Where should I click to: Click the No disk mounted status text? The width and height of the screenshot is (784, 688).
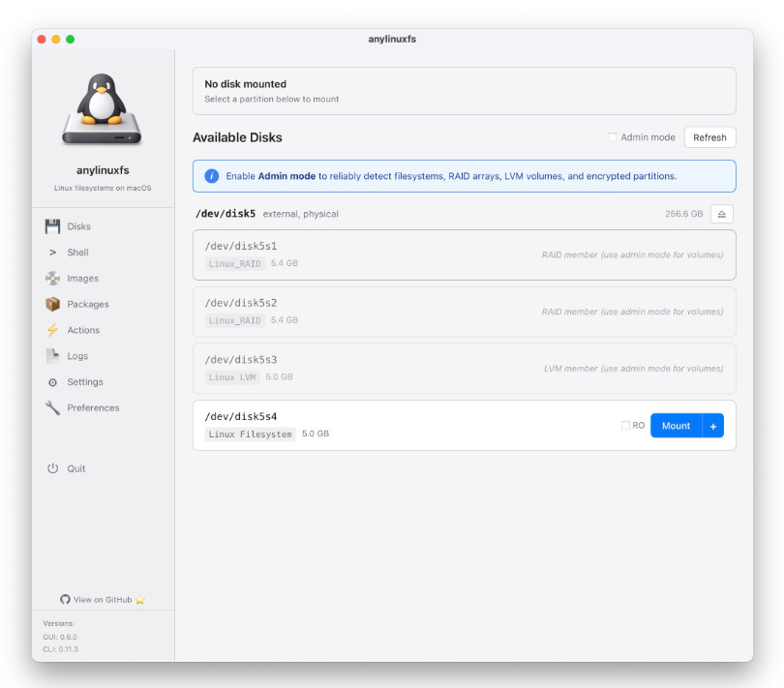tap(245, 84)
